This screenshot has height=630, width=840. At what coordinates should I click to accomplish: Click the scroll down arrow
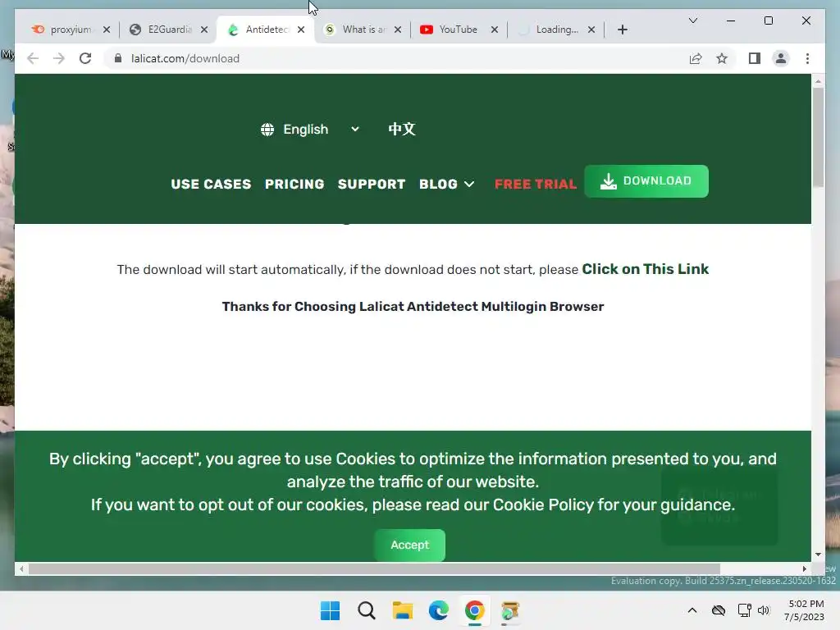coord(818,555)
